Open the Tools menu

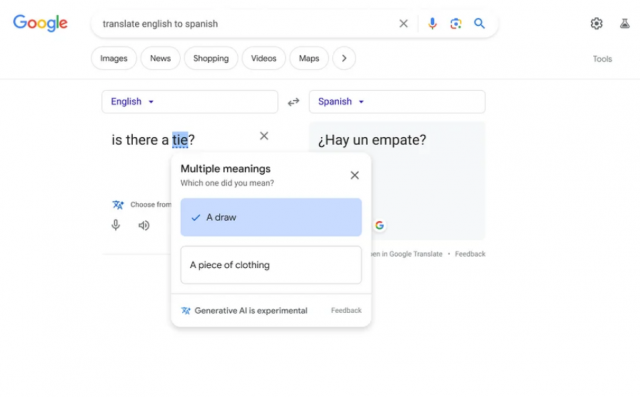[x=602, y=59]
